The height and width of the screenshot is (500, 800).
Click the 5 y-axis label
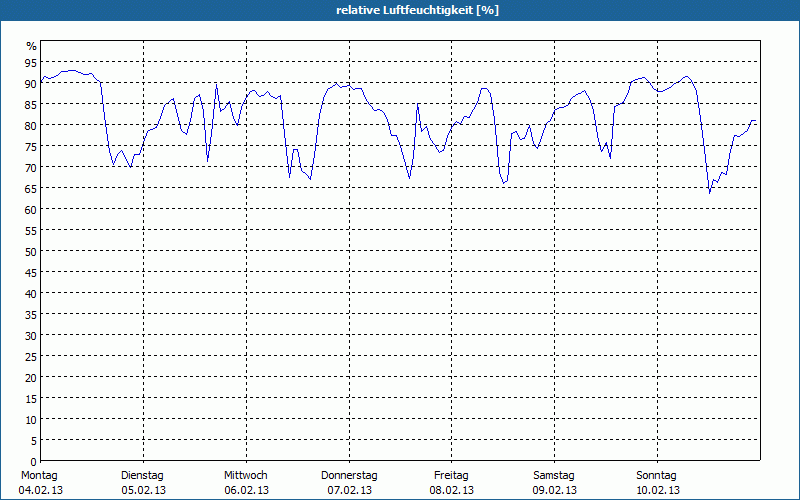tap(34, 440)
